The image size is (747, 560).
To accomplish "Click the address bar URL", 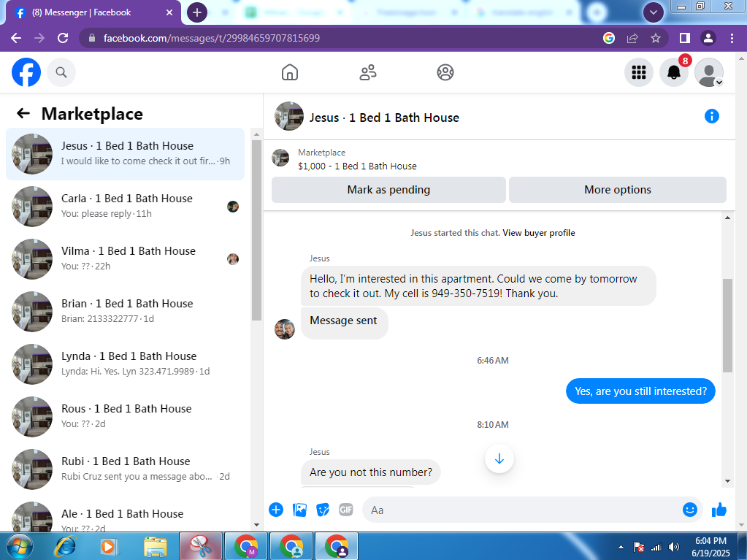I will pos(212,38).
